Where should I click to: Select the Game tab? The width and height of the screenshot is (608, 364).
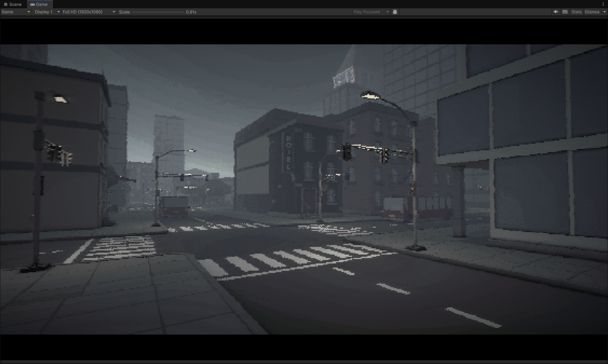pos(39,4)
